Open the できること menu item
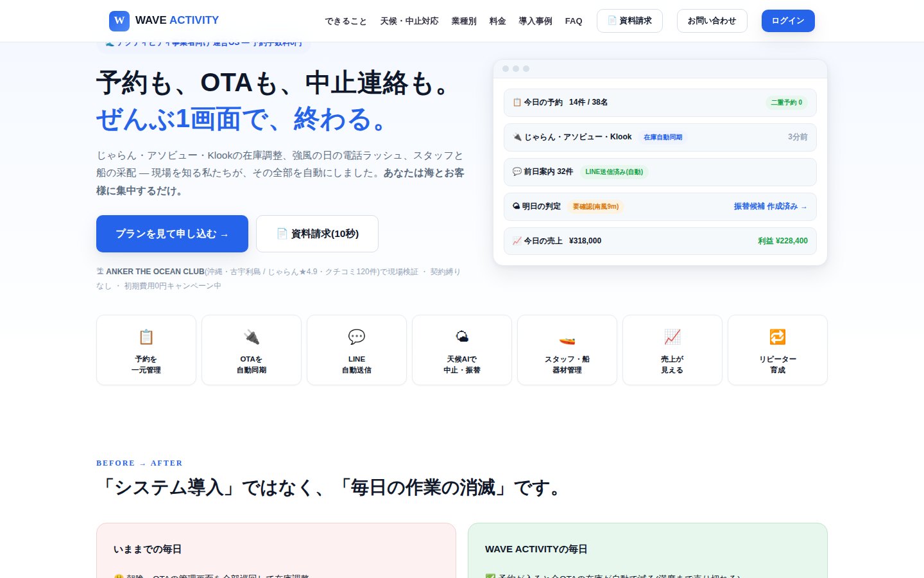Screen dimensions: 924x578 click(x=346, y=21)
